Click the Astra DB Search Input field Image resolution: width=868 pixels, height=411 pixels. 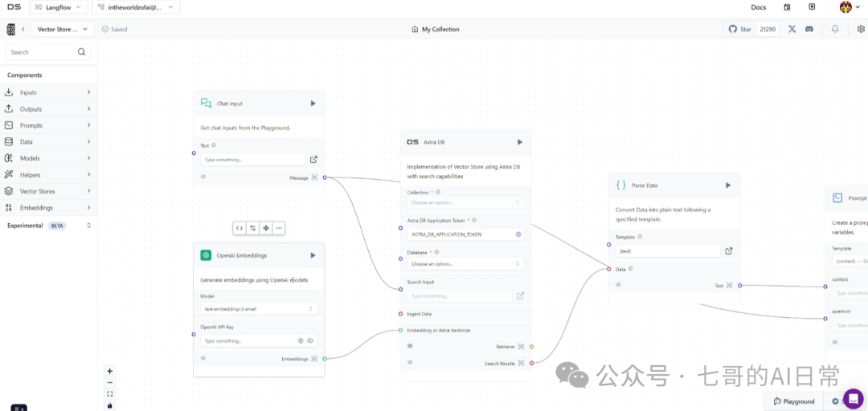460,296
